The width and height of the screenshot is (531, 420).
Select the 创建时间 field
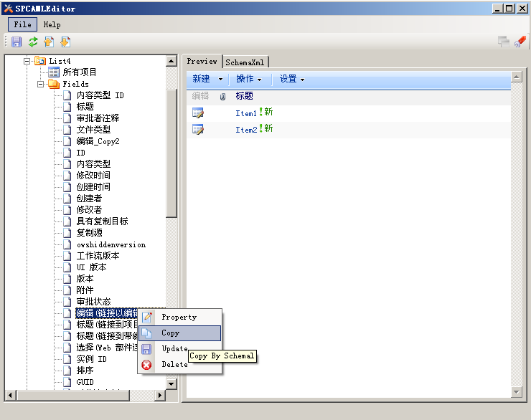tap(93, 187)
